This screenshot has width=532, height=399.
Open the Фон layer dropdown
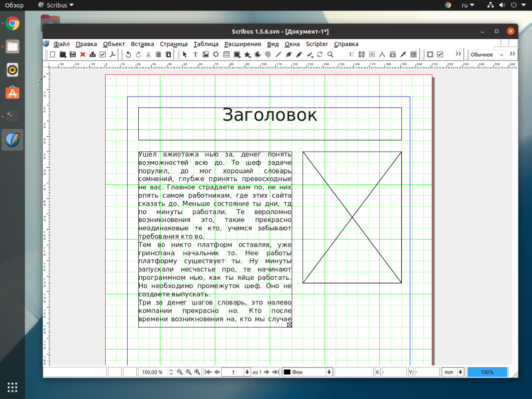click(307, 372)
